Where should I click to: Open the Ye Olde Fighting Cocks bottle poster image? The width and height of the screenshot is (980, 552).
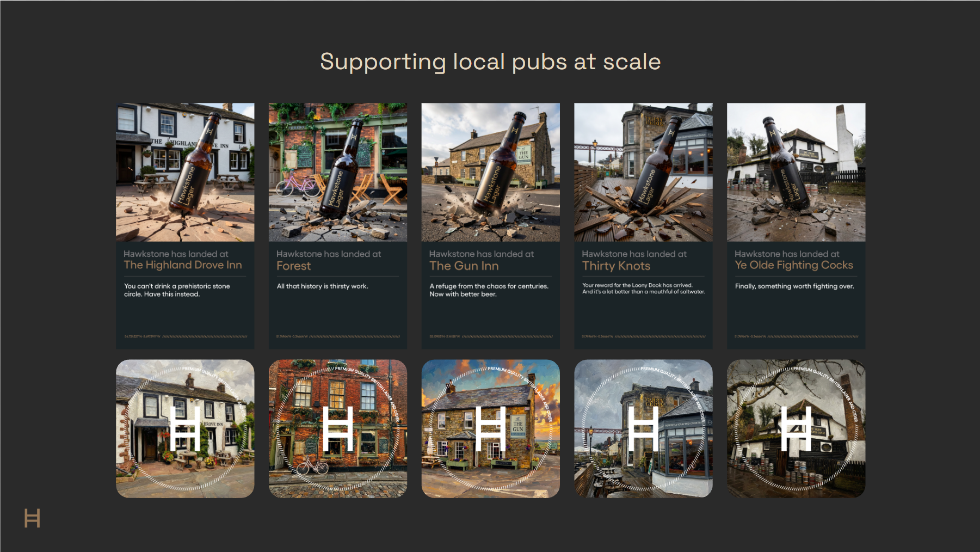click(x=796, y=172)
